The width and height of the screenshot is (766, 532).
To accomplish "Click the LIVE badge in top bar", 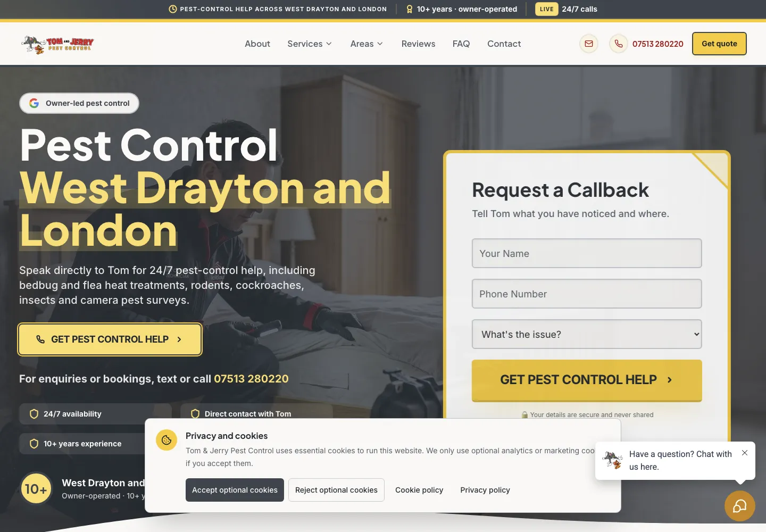I will [x=547, y=9].
